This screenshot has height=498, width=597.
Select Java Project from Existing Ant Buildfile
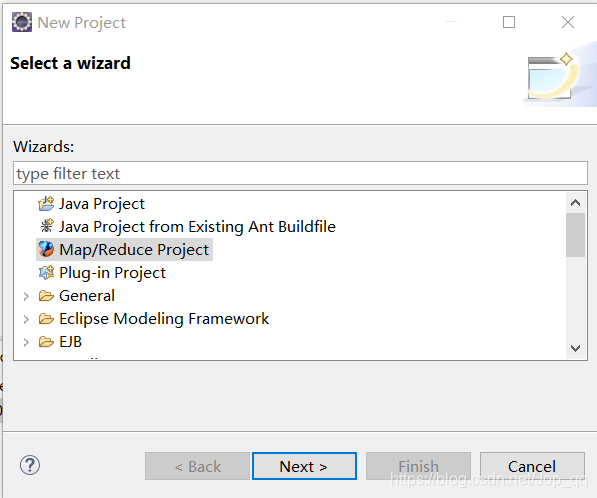pyautogui.click(x=197, y=227)
